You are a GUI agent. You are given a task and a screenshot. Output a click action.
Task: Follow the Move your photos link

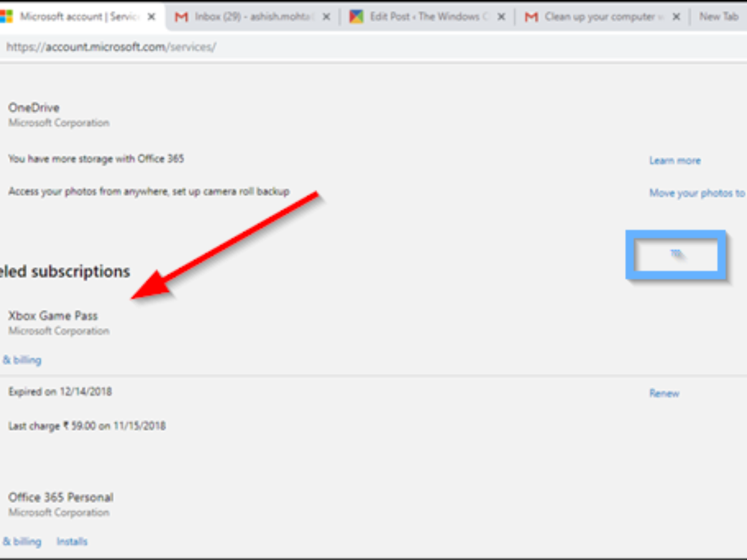click(x=697, y=193)
